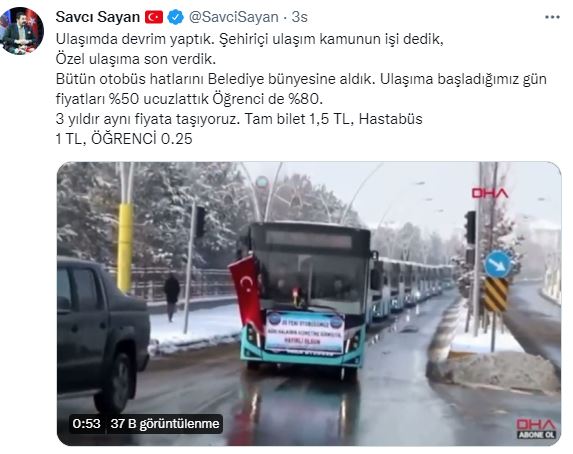Click the blue arrow road sign in video
The height and width of the screenshot is (454, 573).
(x=498, y=264)
